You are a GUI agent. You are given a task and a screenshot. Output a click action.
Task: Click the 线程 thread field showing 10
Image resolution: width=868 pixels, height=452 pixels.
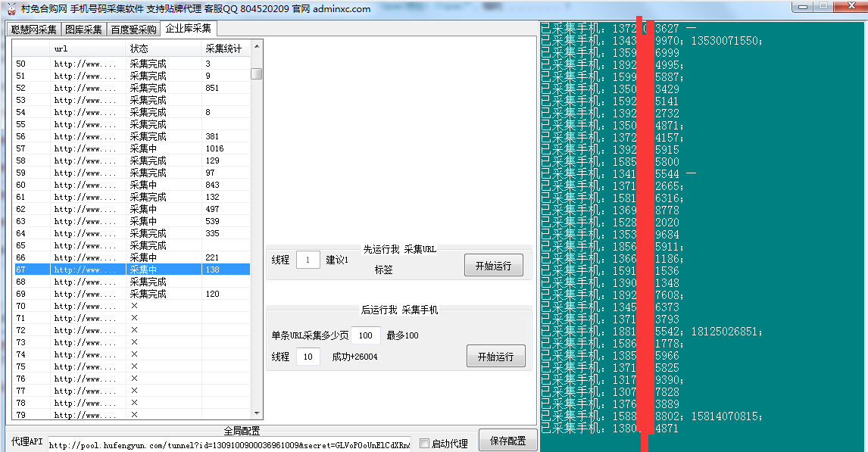click(x=308, y=357)
